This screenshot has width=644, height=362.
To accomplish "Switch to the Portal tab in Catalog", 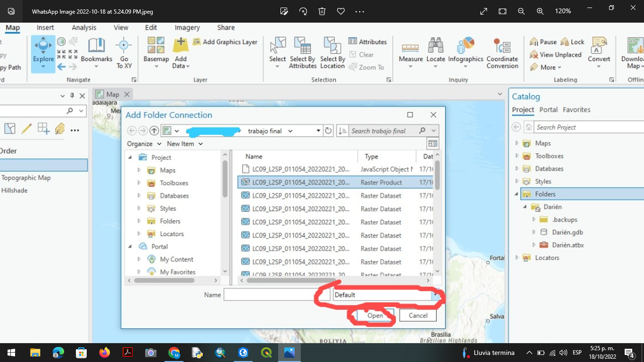I will pyautogui.click(x=548, y=109).
